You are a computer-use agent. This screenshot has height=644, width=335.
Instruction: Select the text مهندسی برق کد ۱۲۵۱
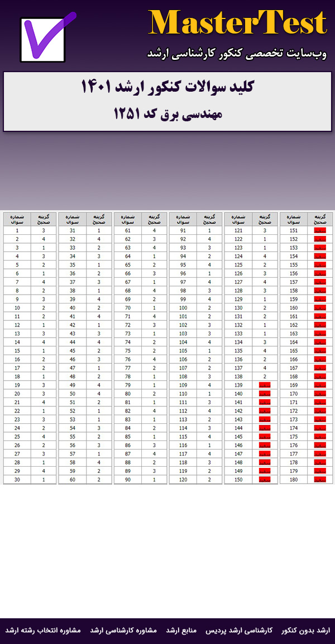click(x=167, y=113)
